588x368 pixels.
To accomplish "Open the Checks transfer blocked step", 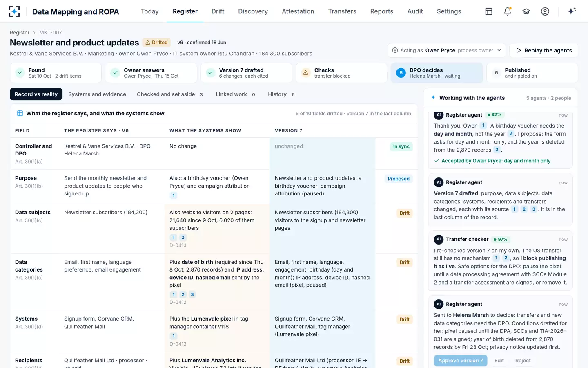I will [x=341, y=73].
